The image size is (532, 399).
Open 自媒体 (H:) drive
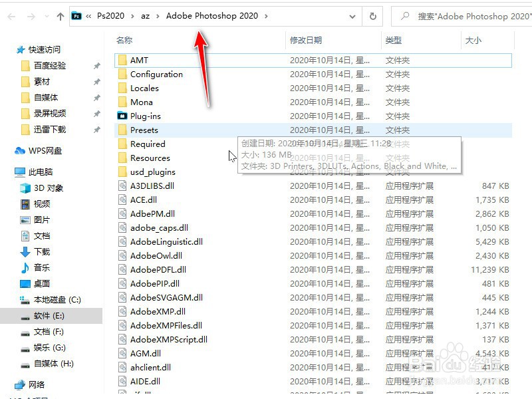point(54,364)
